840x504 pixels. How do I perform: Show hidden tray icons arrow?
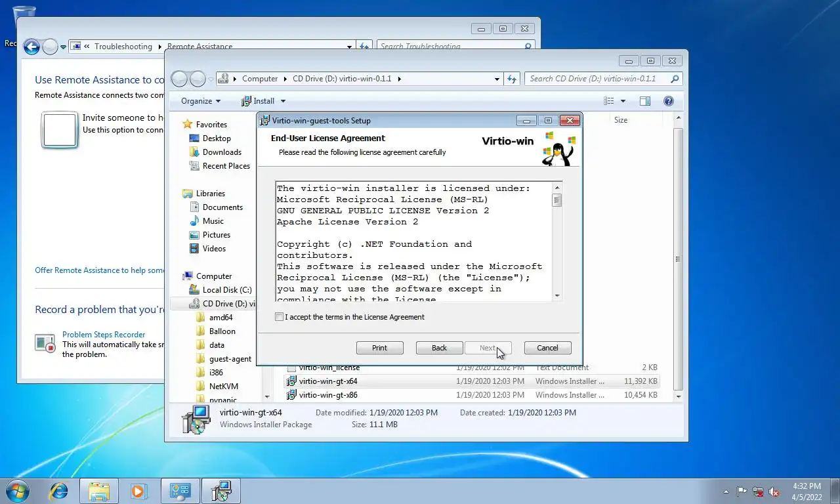(726, 492)
